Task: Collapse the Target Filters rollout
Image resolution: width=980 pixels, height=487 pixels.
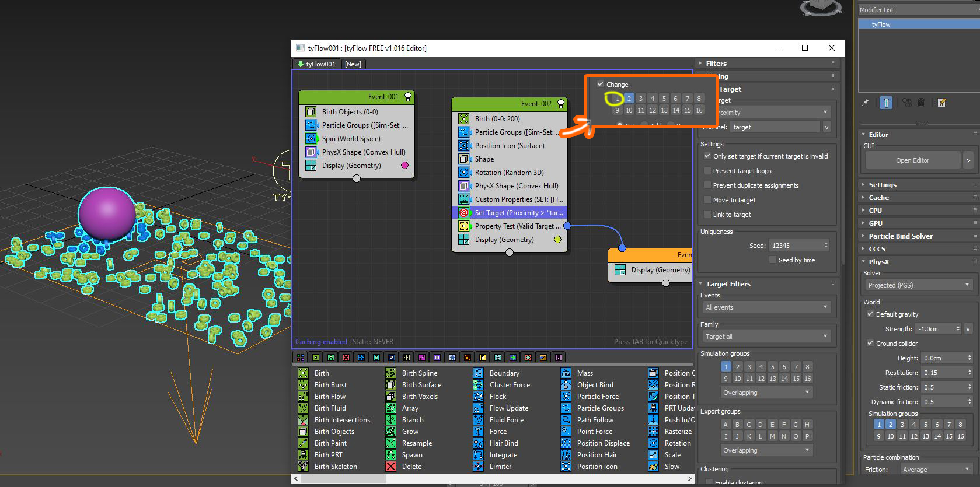Action: (728, 284)
